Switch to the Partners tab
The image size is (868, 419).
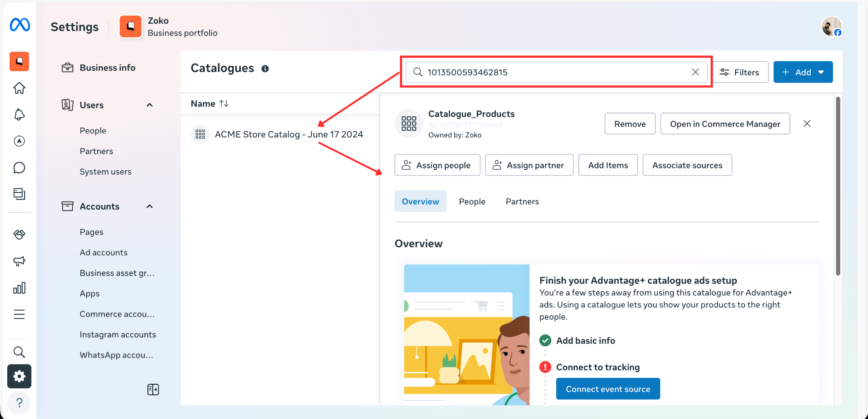(522, 202)
